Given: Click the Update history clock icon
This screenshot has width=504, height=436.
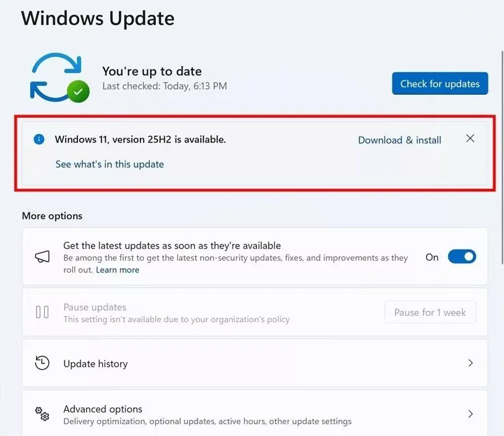Looking at the screenshot, I should point(42,364).
